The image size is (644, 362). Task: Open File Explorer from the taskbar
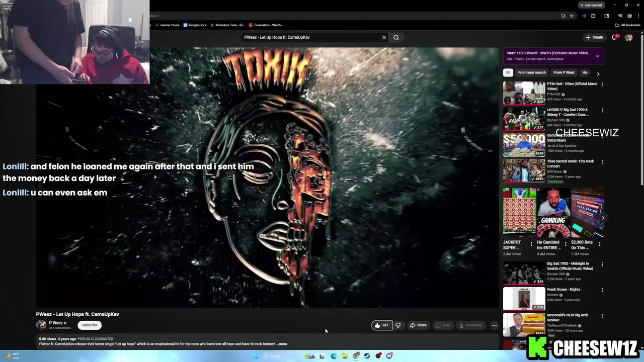345,356
